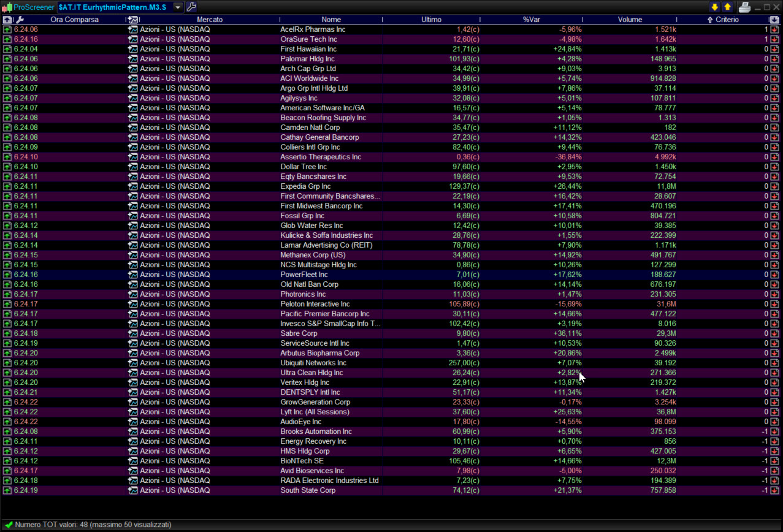Screen dimensions: 783x532
Task: Click the screener name $AT.IT EurhythmicPattern.M3.S
Action: tap(112, 7)
